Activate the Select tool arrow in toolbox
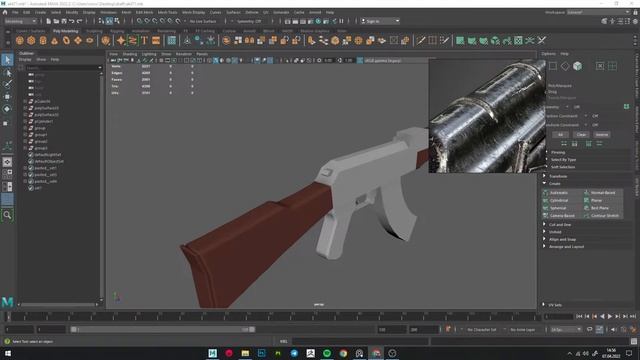 pos(7,60)
